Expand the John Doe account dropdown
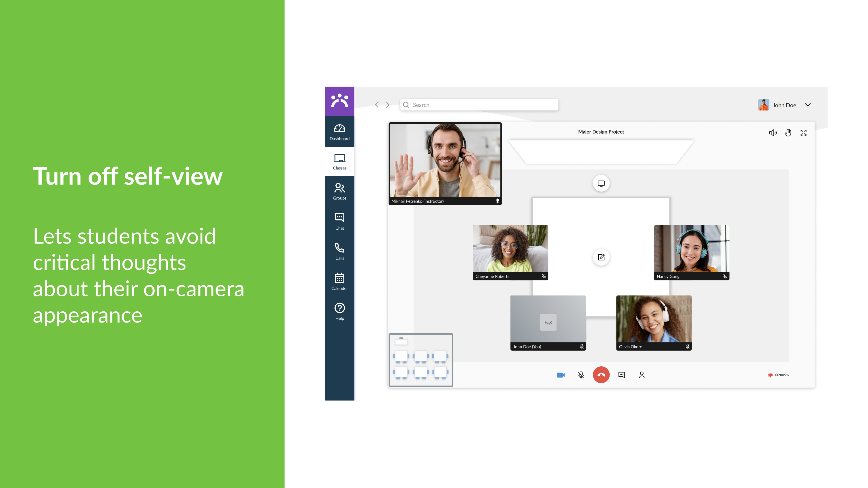 pyautogui.click(x=807, y=105)
